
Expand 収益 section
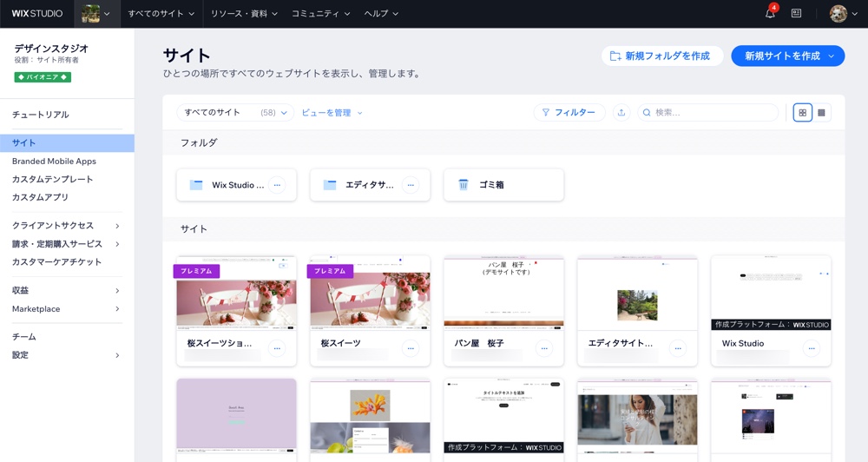click(x=67, y=290)
